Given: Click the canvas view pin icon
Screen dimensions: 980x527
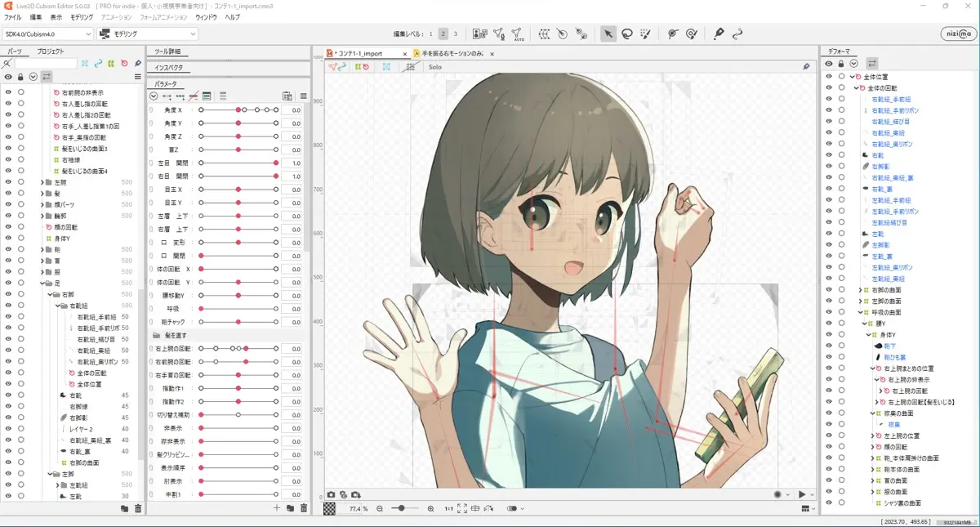Looking at the screenshot, I should [x=806, y=66].
